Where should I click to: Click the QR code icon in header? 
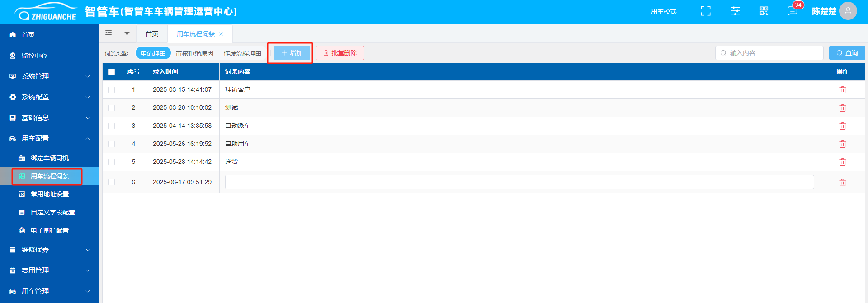click(x=764, y=11)
